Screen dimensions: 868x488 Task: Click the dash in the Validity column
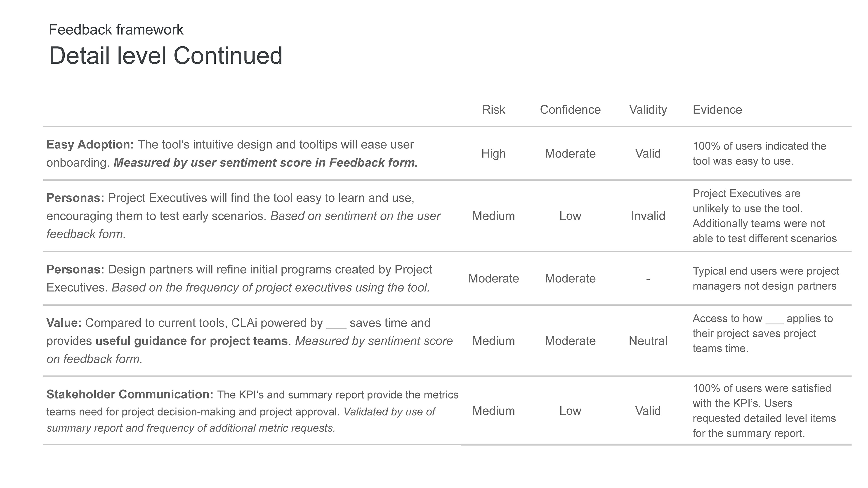pos(648,279)
